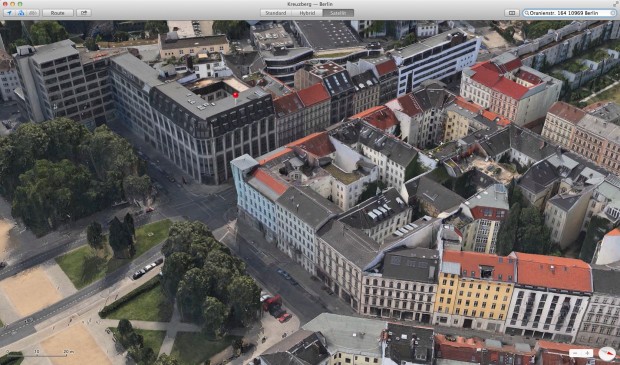Click the traffic display toolbar button
The width and height of the screenshot is (620, 365).
[33, 13]
